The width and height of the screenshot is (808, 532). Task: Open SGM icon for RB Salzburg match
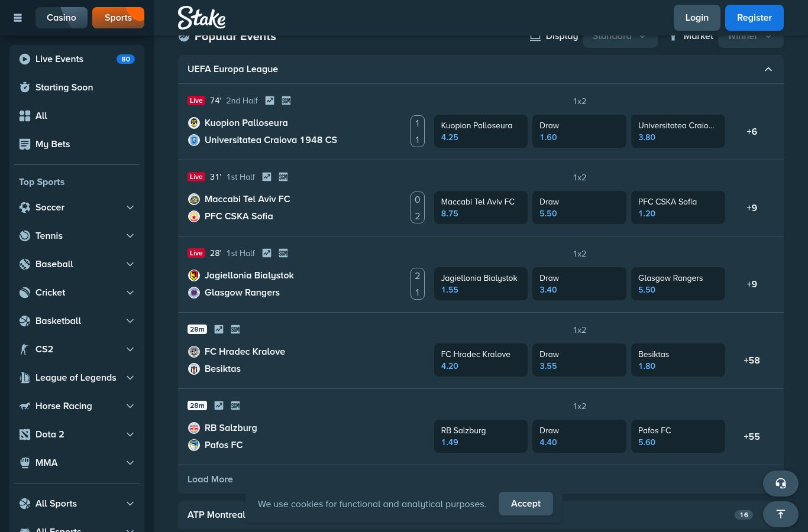(x=235, y=406)
